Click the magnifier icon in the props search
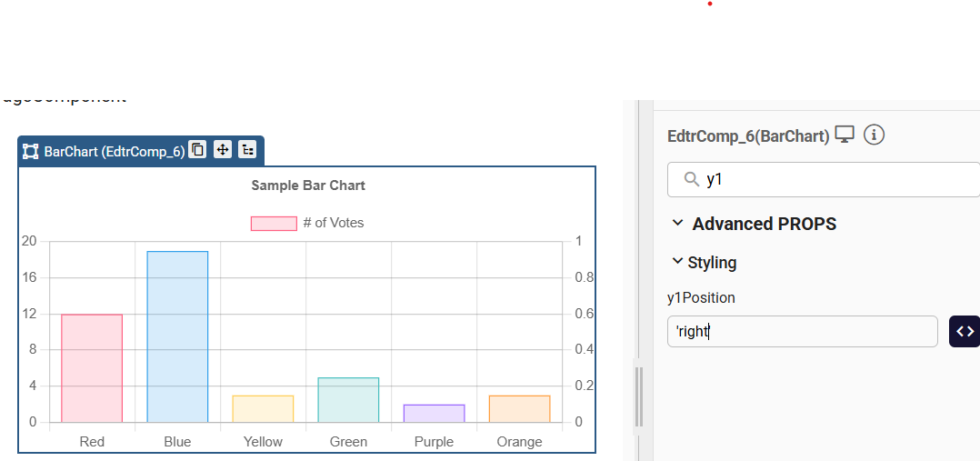Image resolution: width=980 pixels, height=461 pixels. point(692,179)
